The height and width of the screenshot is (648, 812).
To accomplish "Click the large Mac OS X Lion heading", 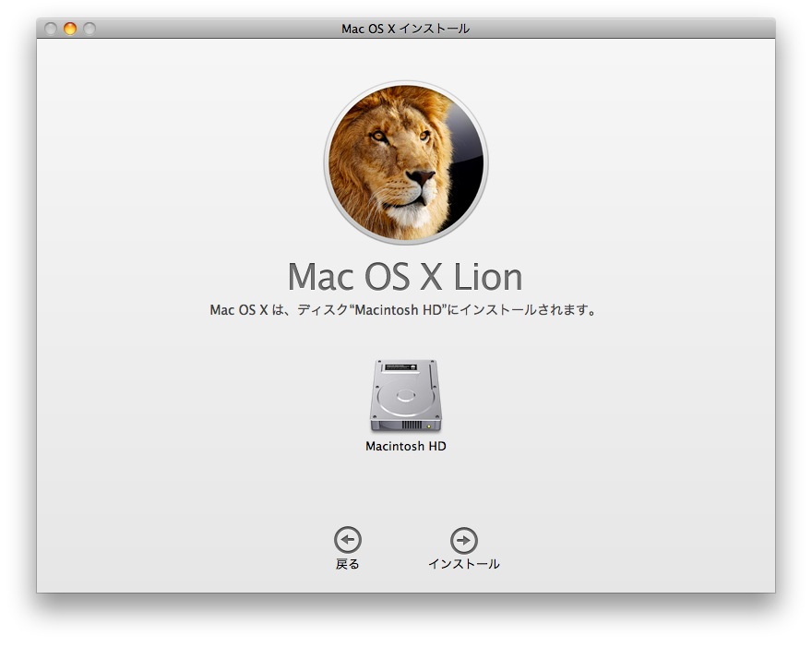I will (x=405, y=276).
